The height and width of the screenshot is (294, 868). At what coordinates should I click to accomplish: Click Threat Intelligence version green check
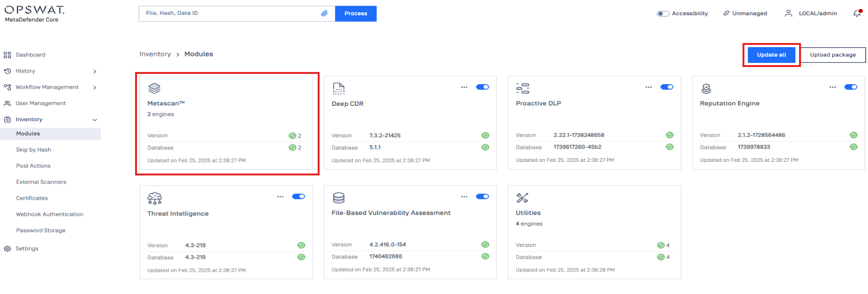tap(301, 245)
